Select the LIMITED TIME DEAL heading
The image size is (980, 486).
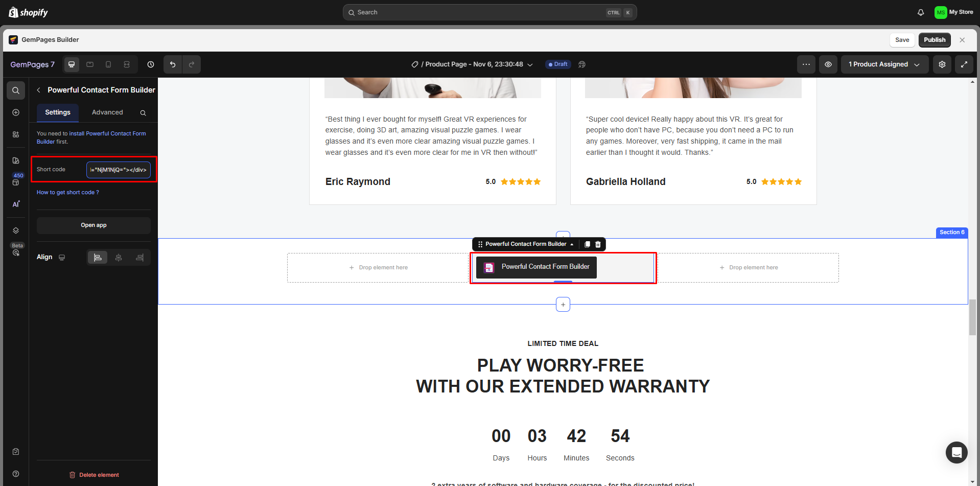[563, 344]
